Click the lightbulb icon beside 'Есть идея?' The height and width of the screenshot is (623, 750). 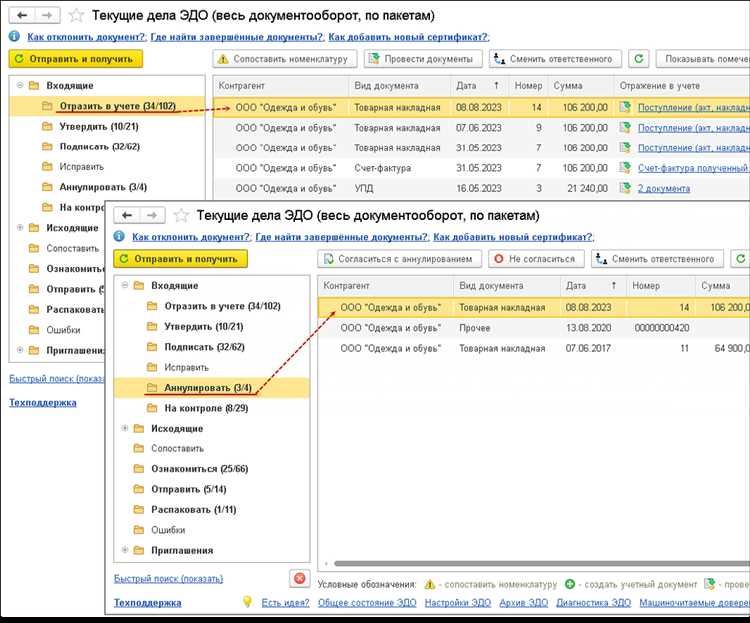pyautogui.click(x=247, y=602)
